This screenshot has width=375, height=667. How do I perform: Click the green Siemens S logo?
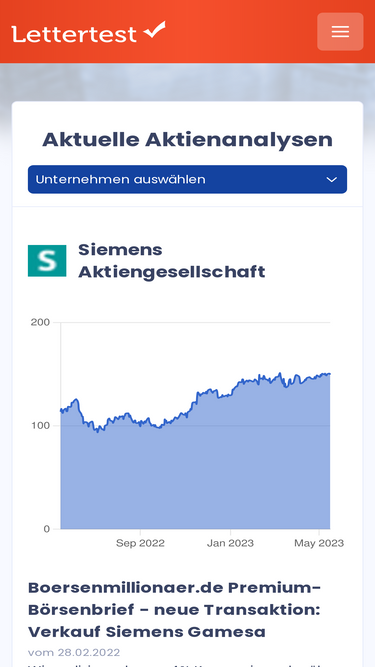pyautogui.click(x=47, y=261)
